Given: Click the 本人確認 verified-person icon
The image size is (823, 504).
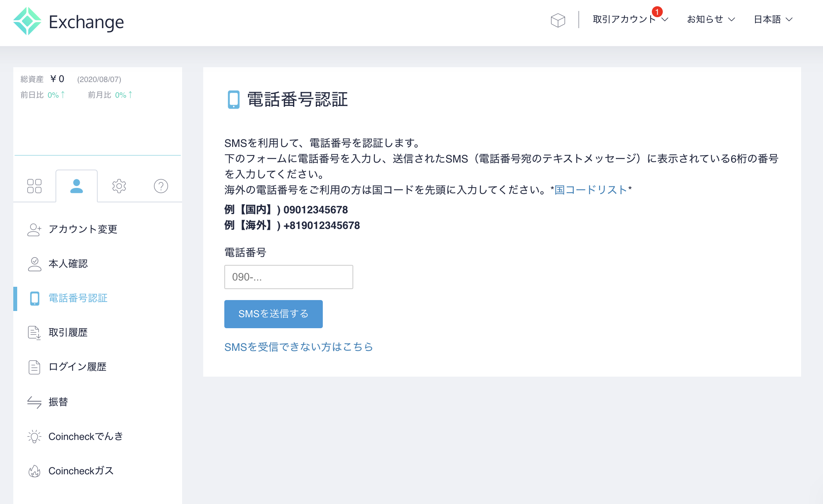Looking at the screenshot, I should (x=34, y=264).
